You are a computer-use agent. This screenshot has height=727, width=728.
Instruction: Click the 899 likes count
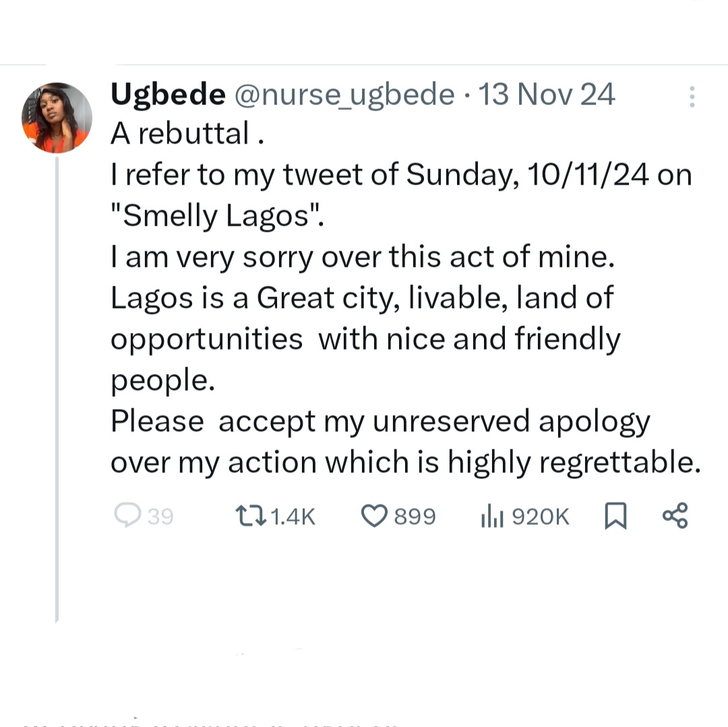pos(415,517)
